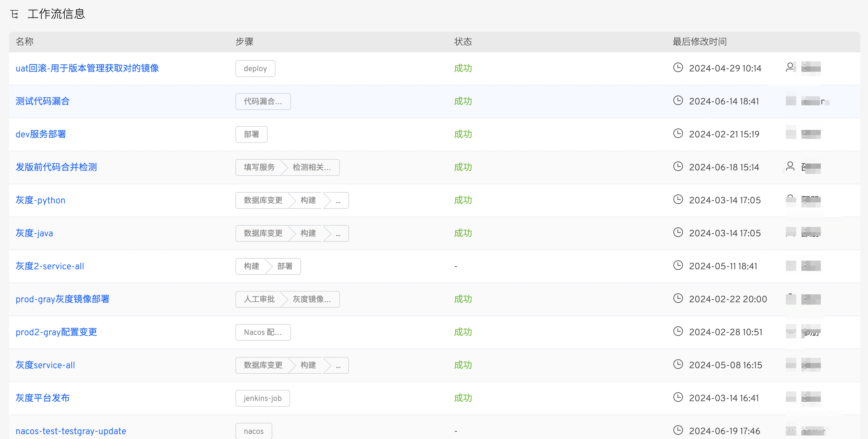Expand ellipsis steps in 灰度service-all row

pos(338,365)
